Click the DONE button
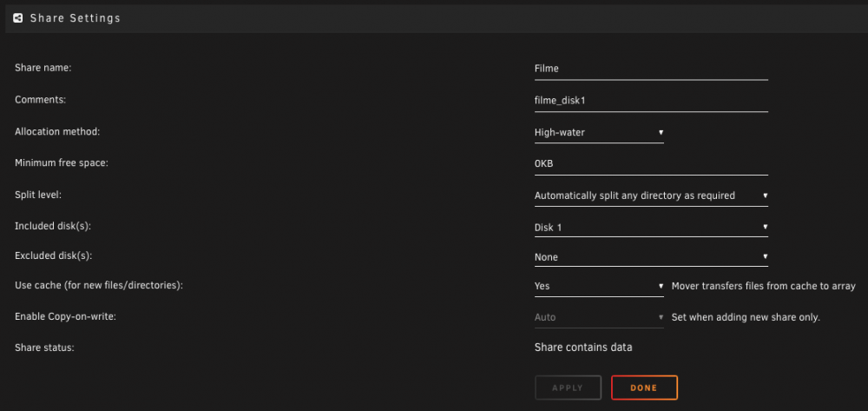This screenshot has height=411, width=868. click(x=644, y=388)
